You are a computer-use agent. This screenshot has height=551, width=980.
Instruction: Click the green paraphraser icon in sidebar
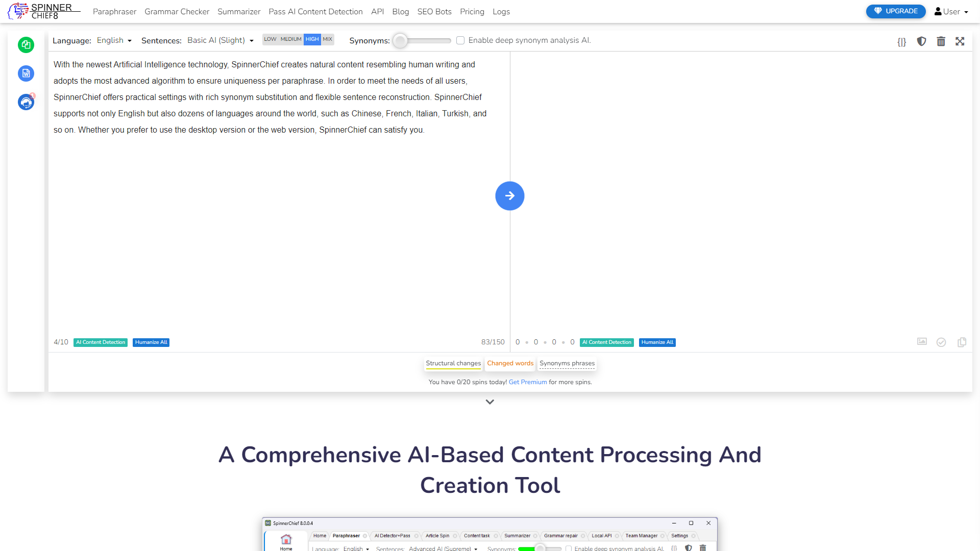pos(26,45)
